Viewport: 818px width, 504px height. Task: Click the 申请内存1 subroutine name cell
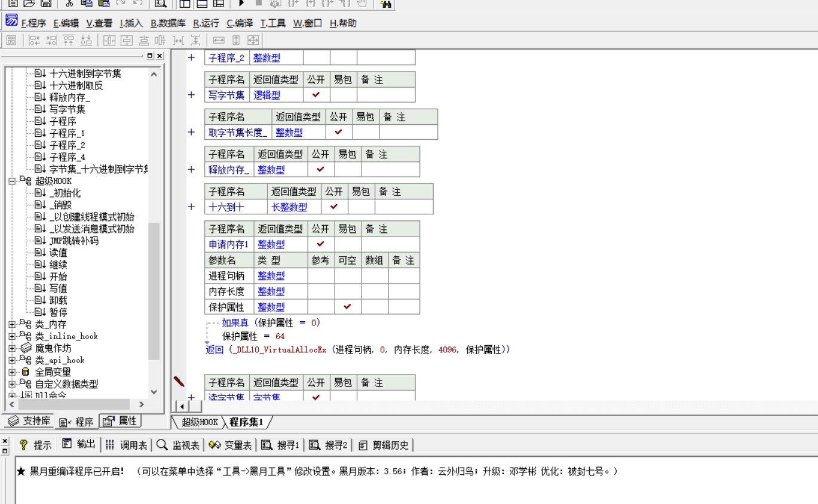(229, 244)
